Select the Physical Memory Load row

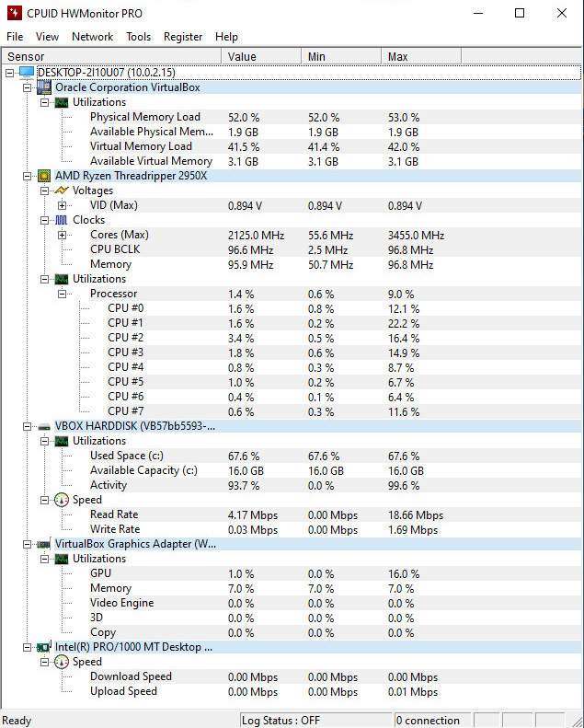144,117
